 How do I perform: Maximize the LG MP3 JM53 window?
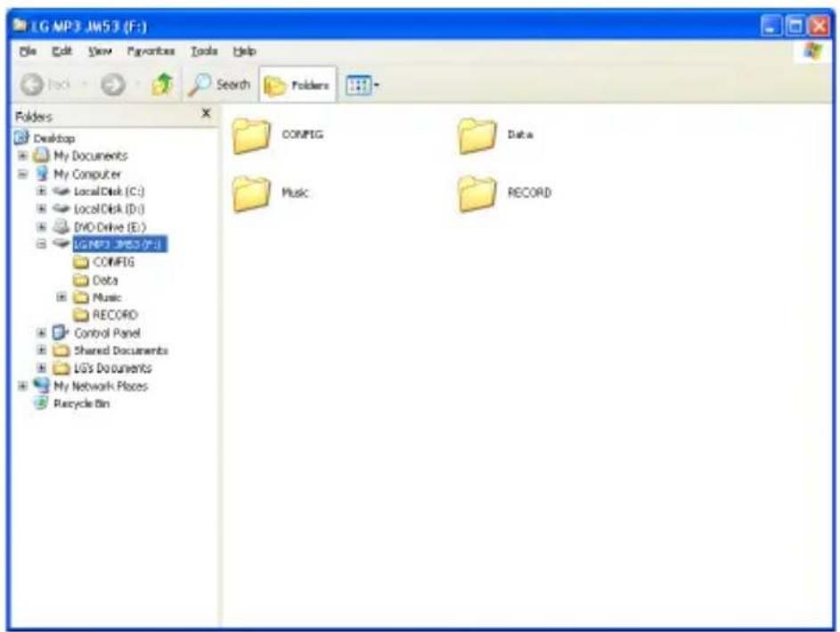pos(795,26)
